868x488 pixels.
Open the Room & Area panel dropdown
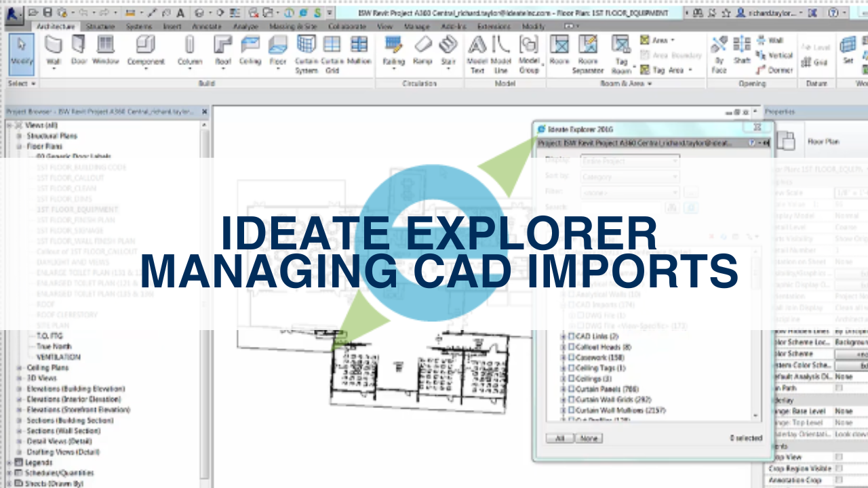[626, 83]
